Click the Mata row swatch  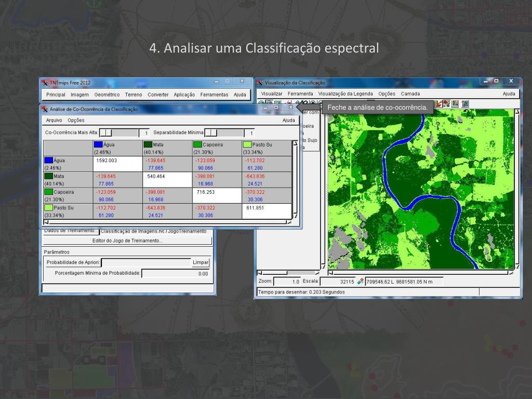click(48, 176)
